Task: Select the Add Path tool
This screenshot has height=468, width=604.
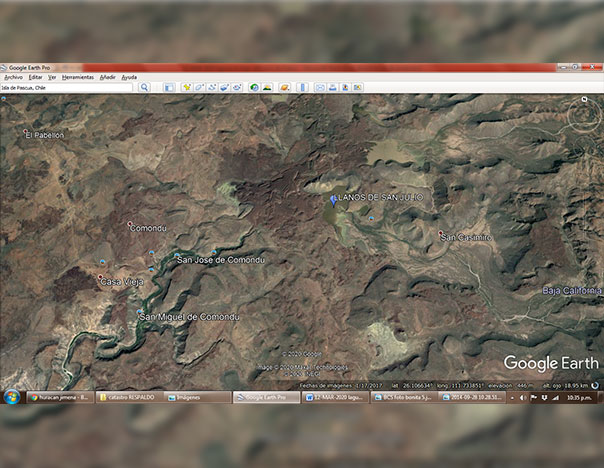Action: [213, 87]
